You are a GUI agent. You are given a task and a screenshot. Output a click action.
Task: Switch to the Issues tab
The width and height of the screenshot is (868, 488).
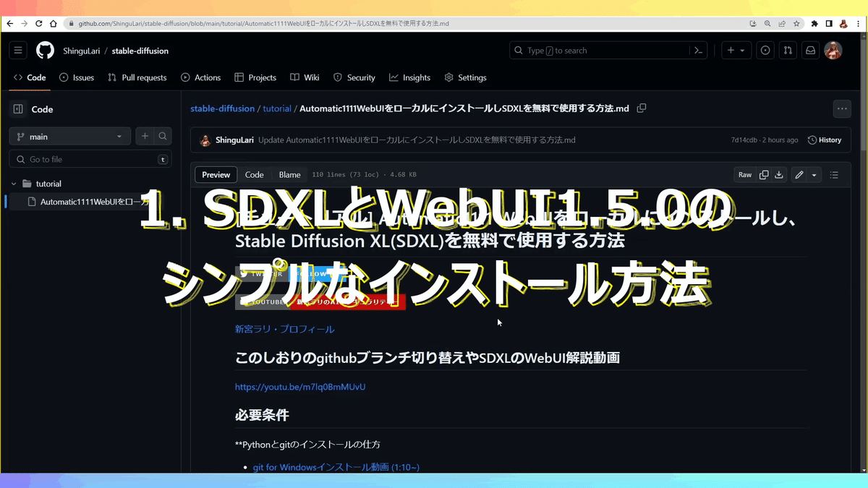pyautogui.click(x=77, y=77)
